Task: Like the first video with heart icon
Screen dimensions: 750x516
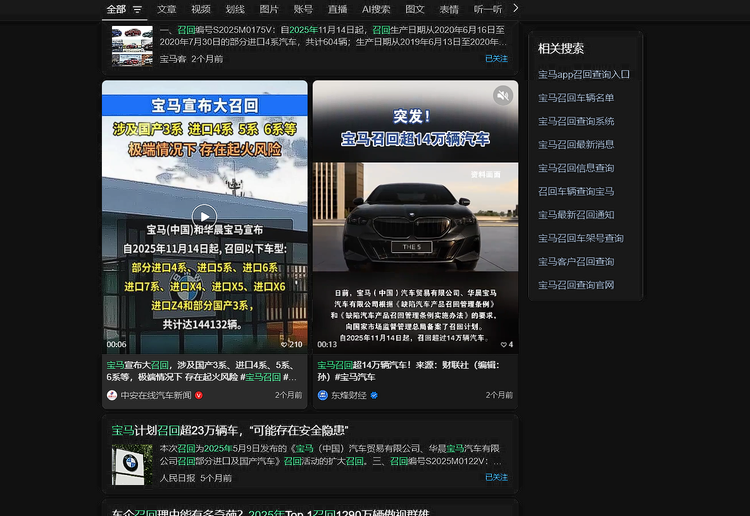Action: (284, 344)
